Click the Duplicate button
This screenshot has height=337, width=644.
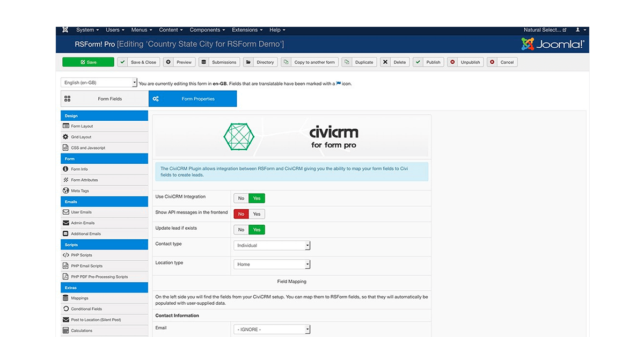click(359, 62)
